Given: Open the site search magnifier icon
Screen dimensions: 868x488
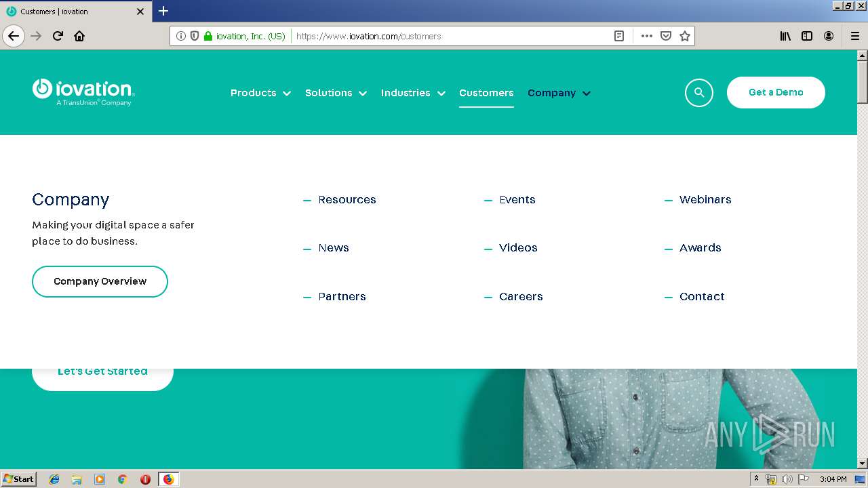Looking at the screenshot, I should tap(699, 93).
